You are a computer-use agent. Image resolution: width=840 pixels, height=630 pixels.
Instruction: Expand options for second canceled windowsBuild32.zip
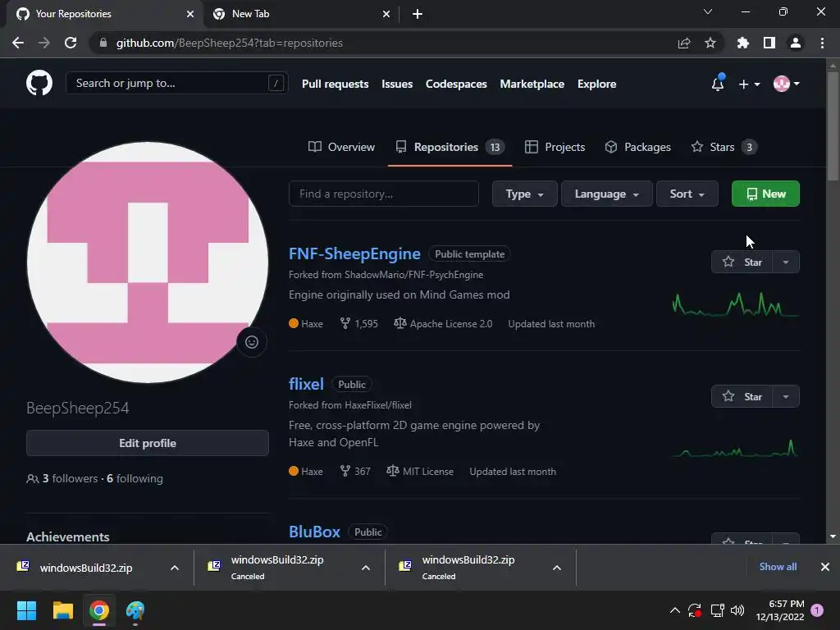point(366,568)
